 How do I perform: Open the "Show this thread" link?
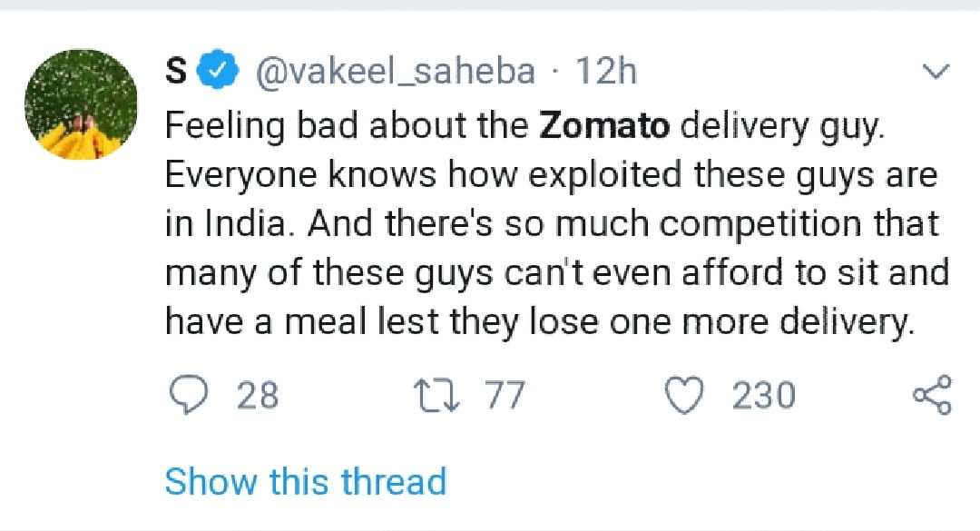click(305, 481)
